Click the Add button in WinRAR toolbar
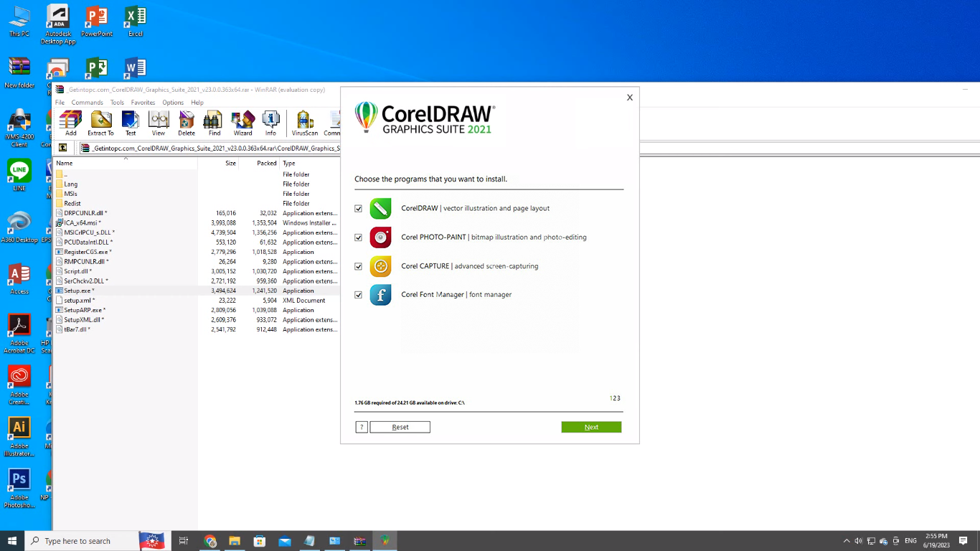Screen dimensions: 980x551 coord(70,123)
